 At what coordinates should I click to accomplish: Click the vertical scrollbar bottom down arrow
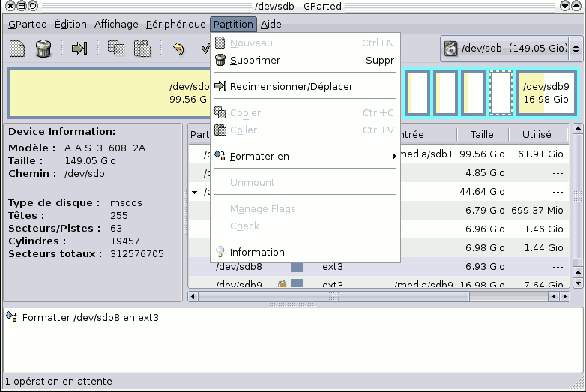[x=579, y=283]
